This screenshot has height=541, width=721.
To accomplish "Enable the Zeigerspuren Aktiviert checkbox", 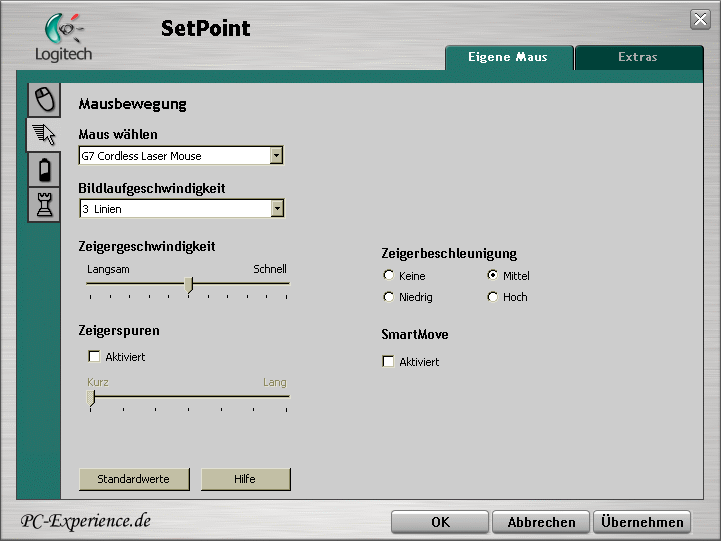I will click(x=94, y=356).
